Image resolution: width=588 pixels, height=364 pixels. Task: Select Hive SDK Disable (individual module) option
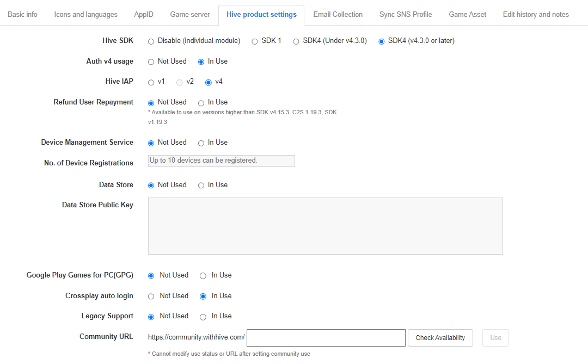(x=151, y=41)
